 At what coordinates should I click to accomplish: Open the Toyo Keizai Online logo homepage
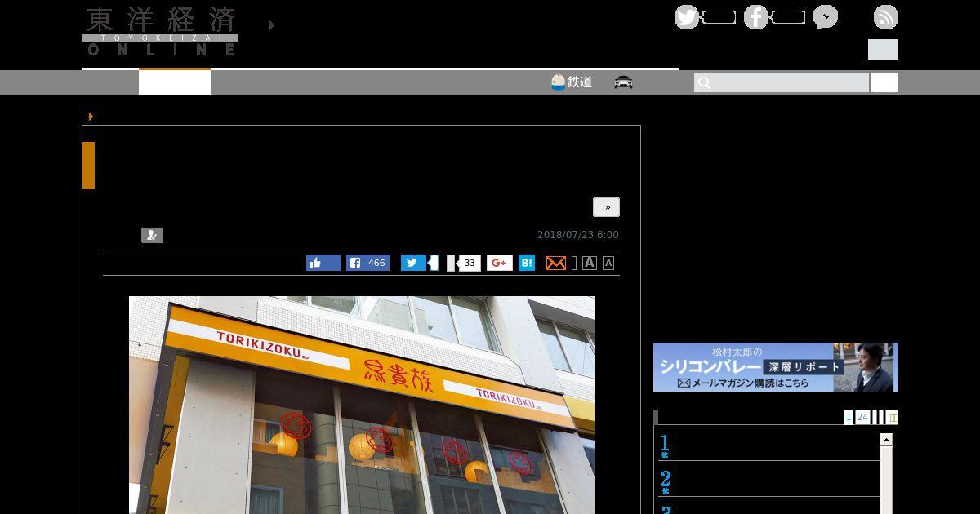(x=160, y=31)
